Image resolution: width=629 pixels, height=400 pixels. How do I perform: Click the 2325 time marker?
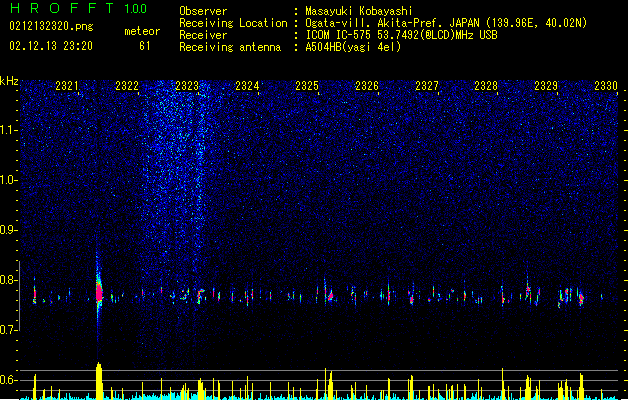pyautogui.click(x=307, y=86)
